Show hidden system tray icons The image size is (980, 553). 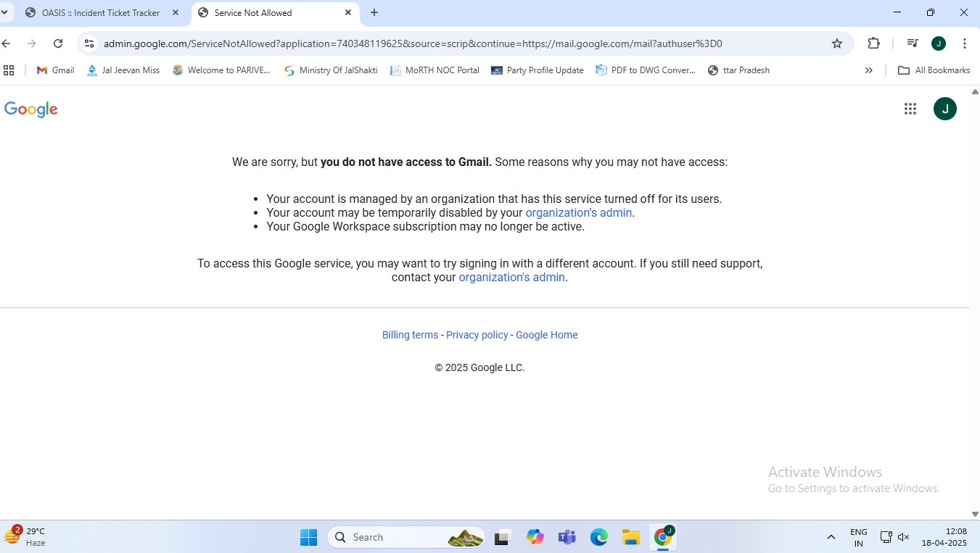tap(831, 537)
